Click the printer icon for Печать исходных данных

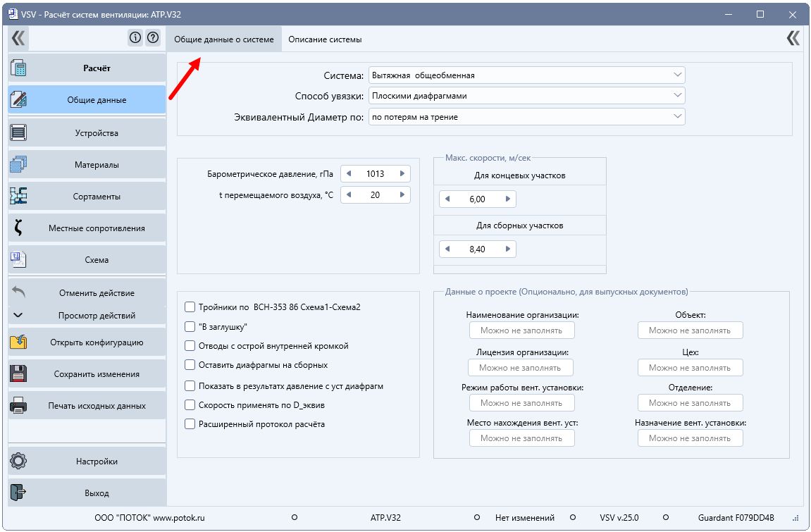[x=18, y=405]
